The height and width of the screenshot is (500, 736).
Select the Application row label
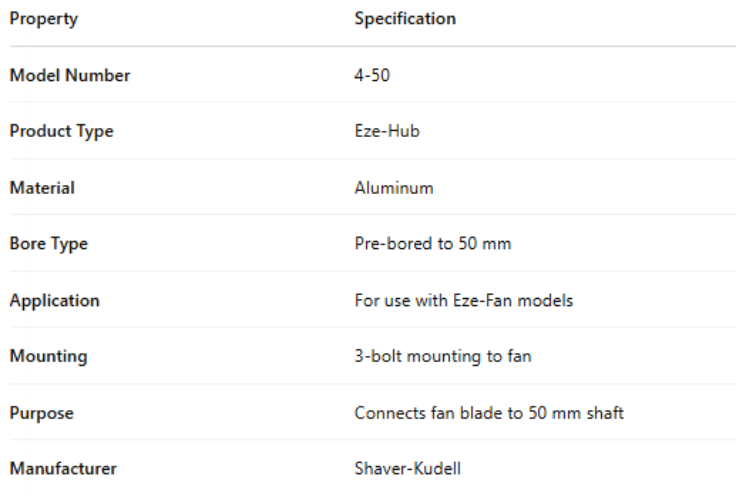[x=56, y=299]
